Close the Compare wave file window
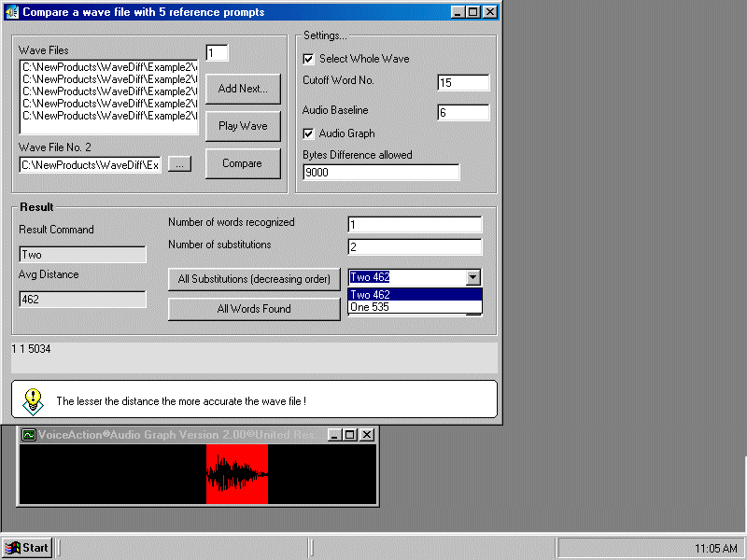Image resolution: width=747 pixels, height=560 pixels. (x=489, y=12)
